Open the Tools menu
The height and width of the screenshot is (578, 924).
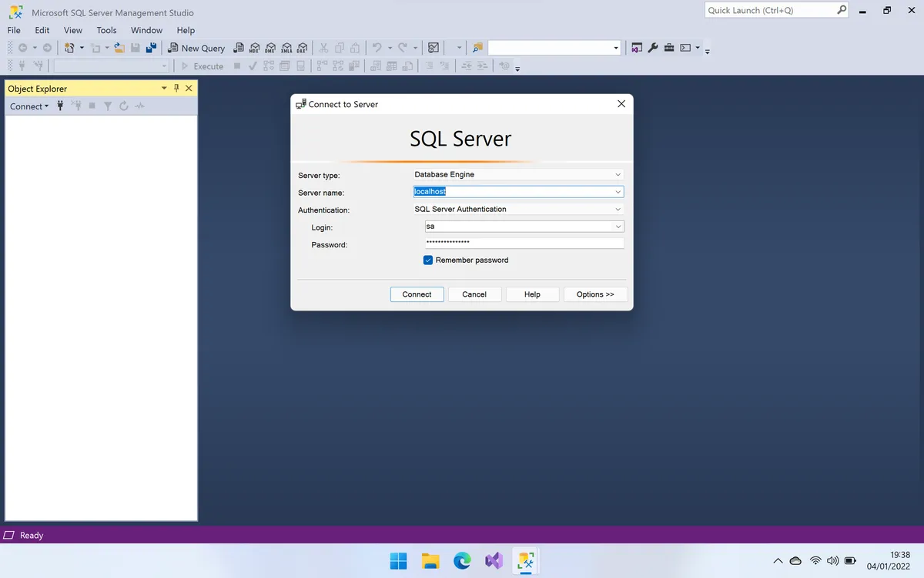pyautogui.click(x=107, y=30)
